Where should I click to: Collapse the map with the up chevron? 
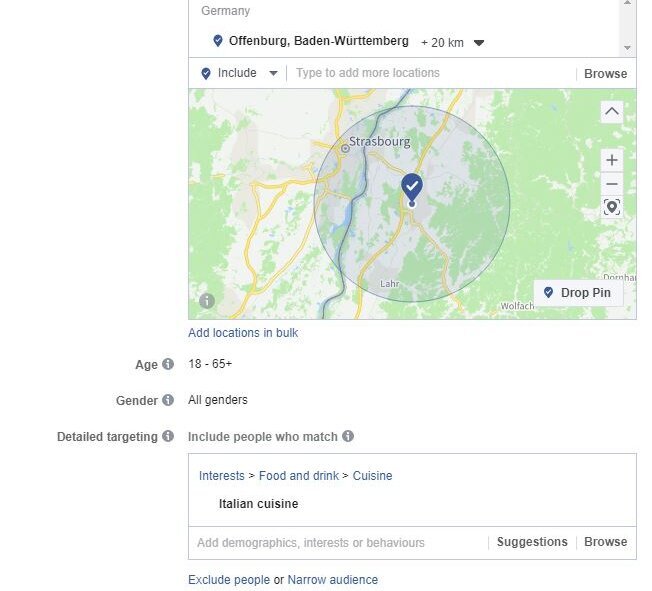[x=612, y=112]
